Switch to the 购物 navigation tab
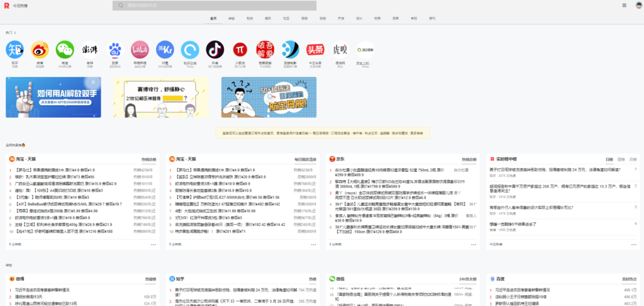 click(x=304, y=18)
